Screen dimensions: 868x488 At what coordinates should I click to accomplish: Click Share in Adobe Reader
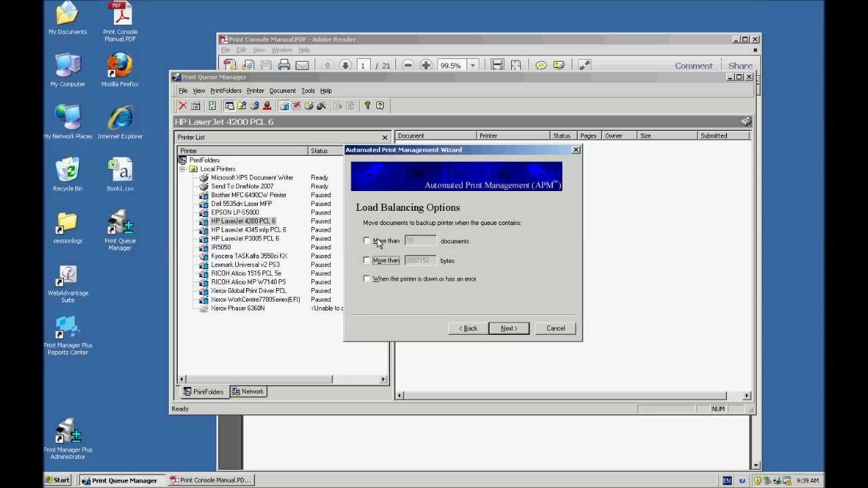click(741, 66)
